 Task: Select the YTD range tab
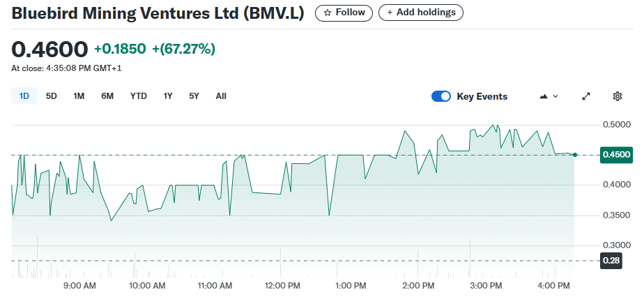tap(139, 96)
